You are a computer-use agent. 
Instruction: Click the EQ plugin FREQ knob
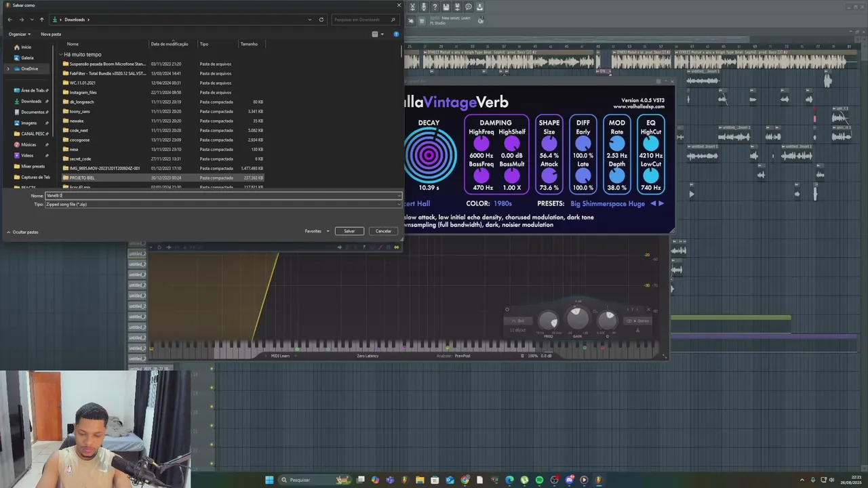[549, 322]
